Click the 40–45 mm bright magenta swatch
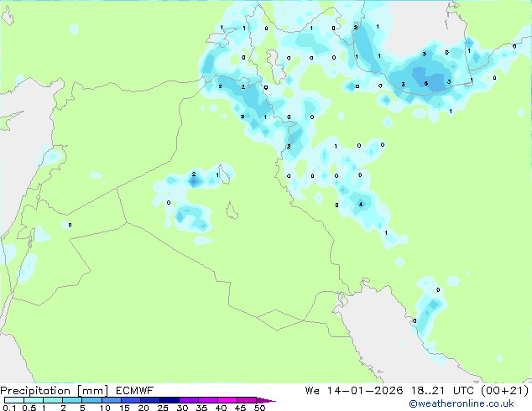This screenshot has height=411, width=532. pos(227,400)
